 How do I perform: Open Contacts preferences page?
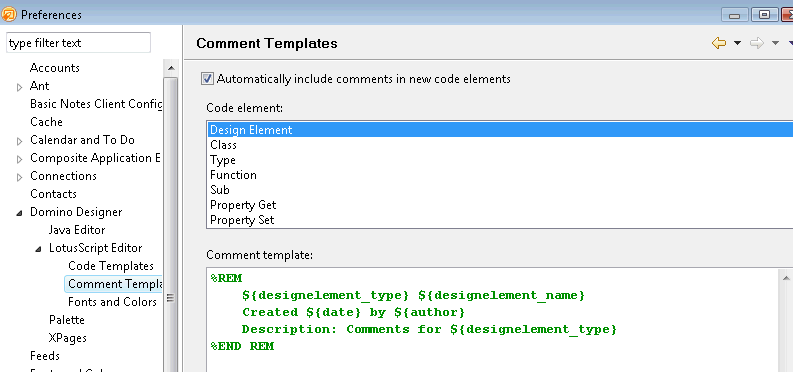[x=53, y=194]
